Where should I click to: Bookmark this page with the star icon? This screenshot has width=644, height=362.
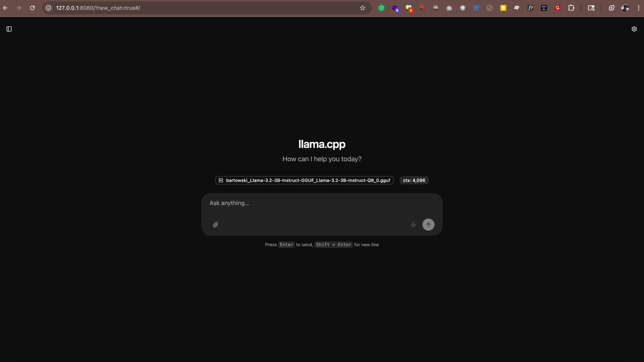tap(362, 8)
